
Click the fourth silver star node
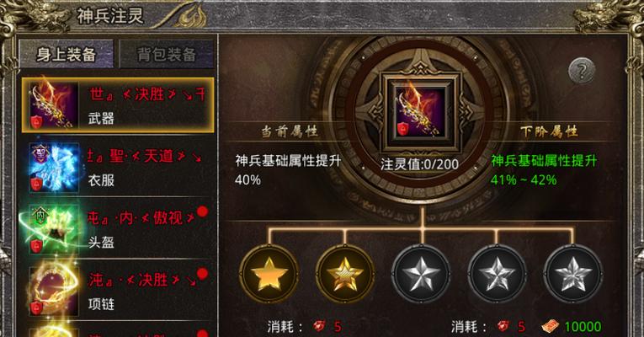coord(497,273)
